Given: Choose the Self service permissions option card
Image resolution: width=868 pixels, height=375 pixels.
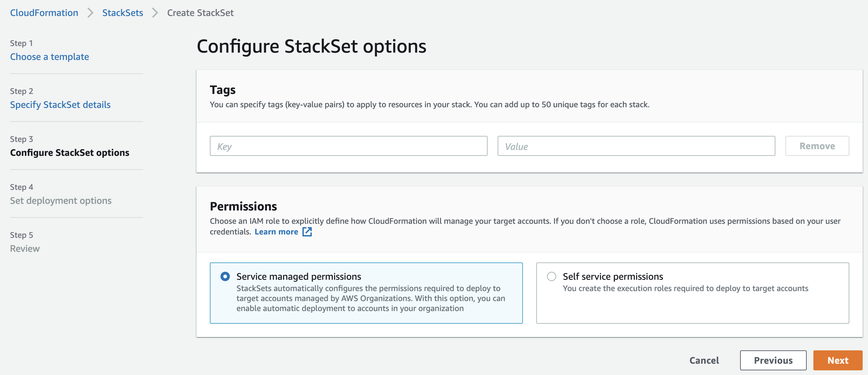Looking at the screenshot, I should 692,293.
